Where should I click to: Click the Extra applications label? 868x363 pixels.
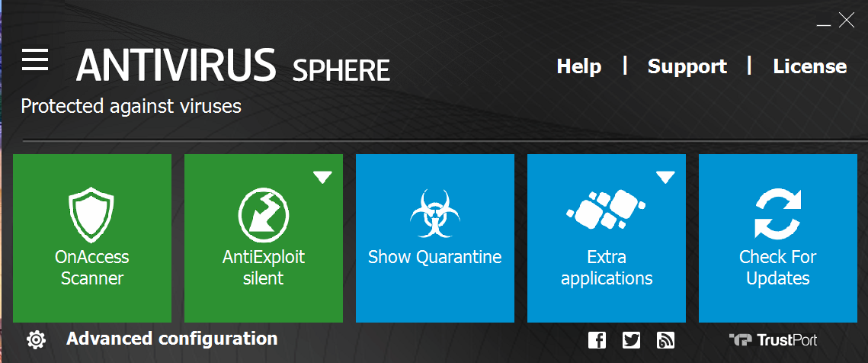click(x=607, y=268)
